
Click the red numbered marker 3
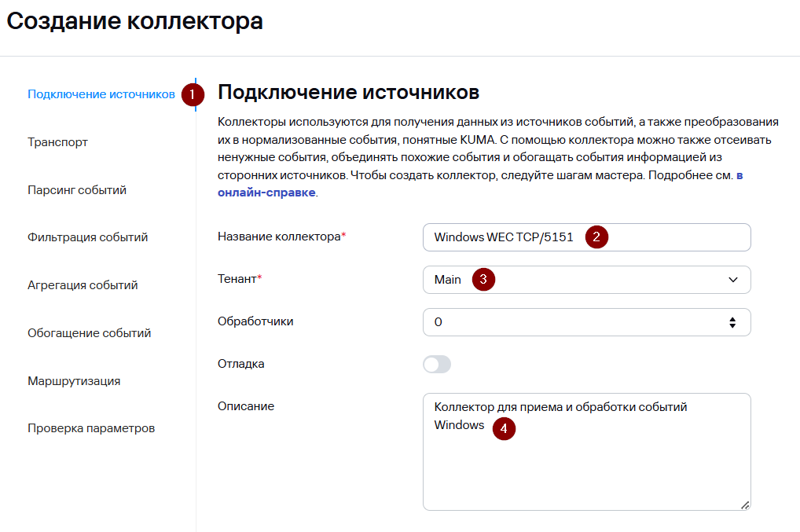point(483,280)
